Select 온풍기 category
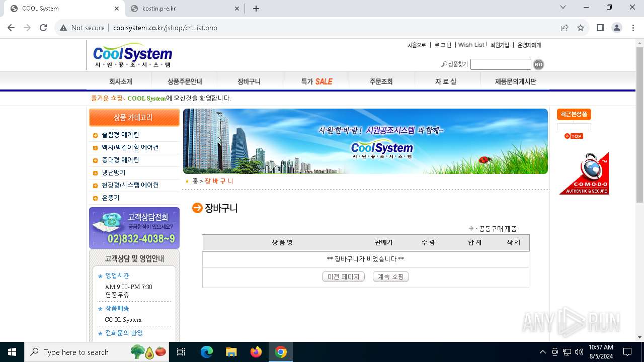The width and height of the screenshot is (644, 362). 111,198
